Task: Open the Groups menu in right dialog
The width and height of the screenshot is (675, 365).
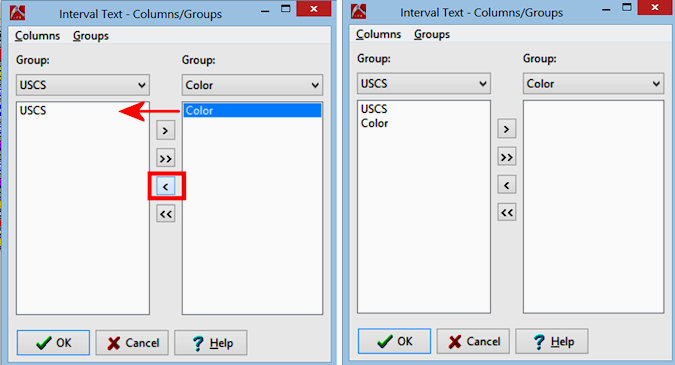Action: [432, 34]
